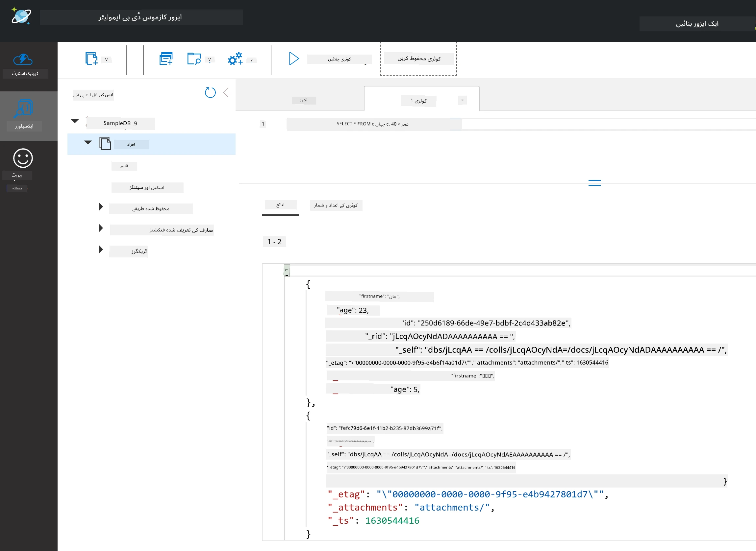Screen dimensions: 756x551
Task: Click ایک ایزور بنائیں button
Action: [697, 24]
